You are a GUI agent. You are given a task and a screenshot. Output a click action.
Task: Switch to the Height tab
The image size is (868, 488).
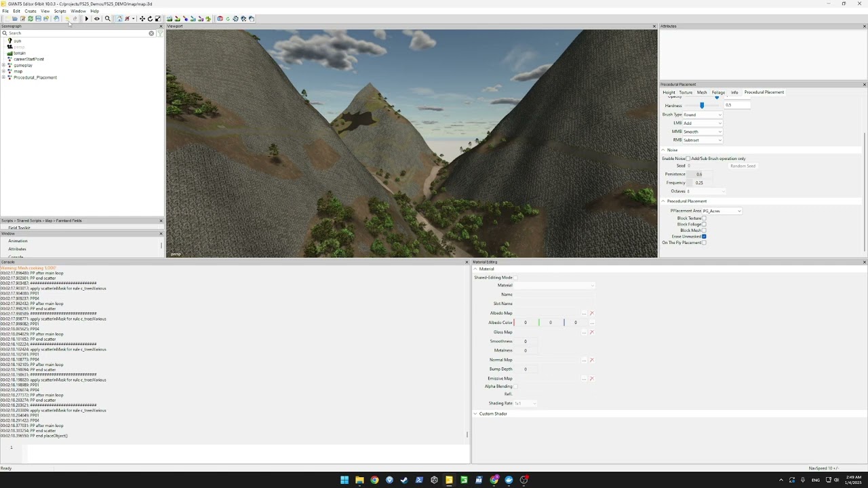[x=669, y=92]
